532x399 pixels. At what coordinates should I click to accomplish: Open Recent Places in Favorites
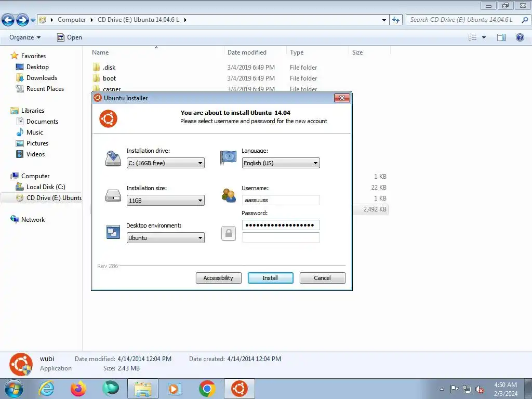(45, 88)
